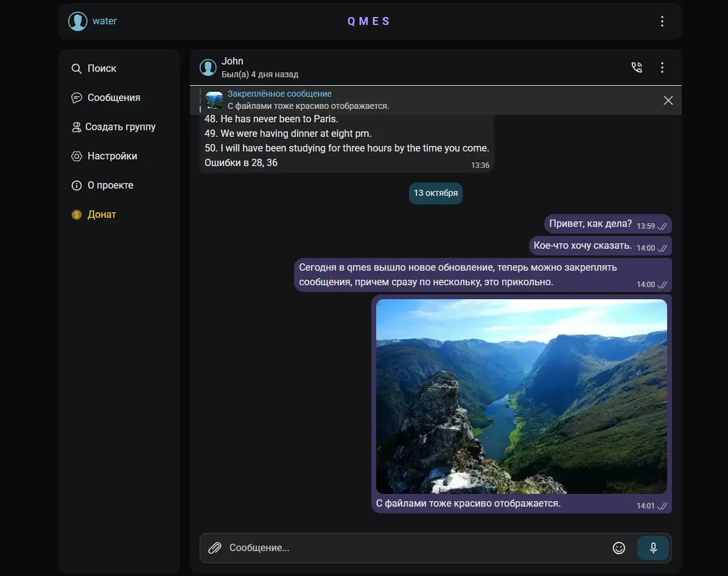The height and width of the screenshot is (576, 728).
Task: Click the 13:36 timestamp
Action: (x=480, y=165)
